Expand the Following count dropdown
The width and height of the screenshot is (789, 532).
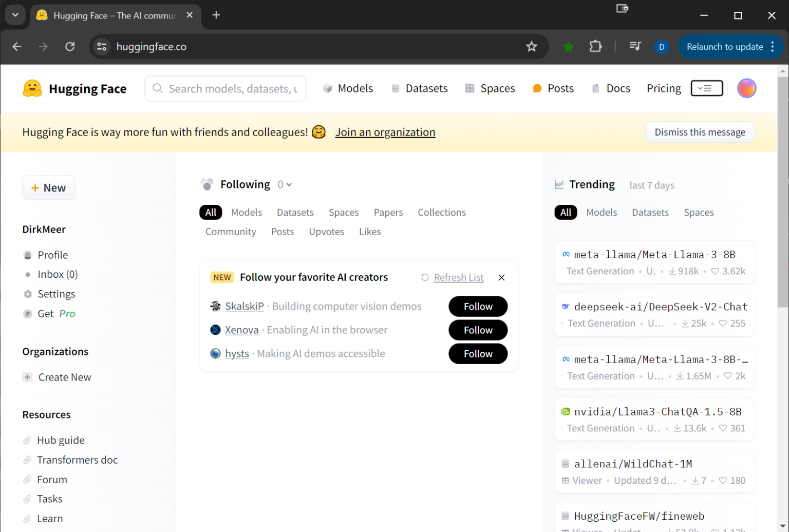284,184
